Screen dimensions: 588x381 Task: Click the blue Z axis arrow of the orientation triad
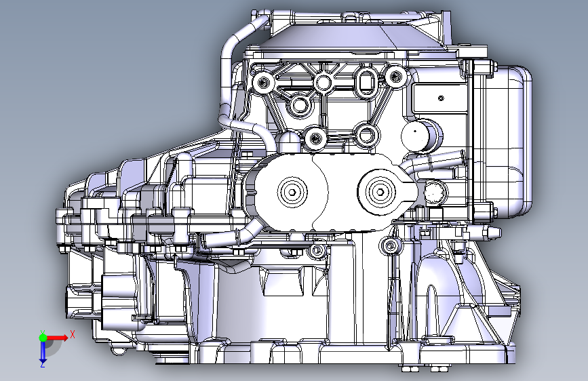[43, 352]
